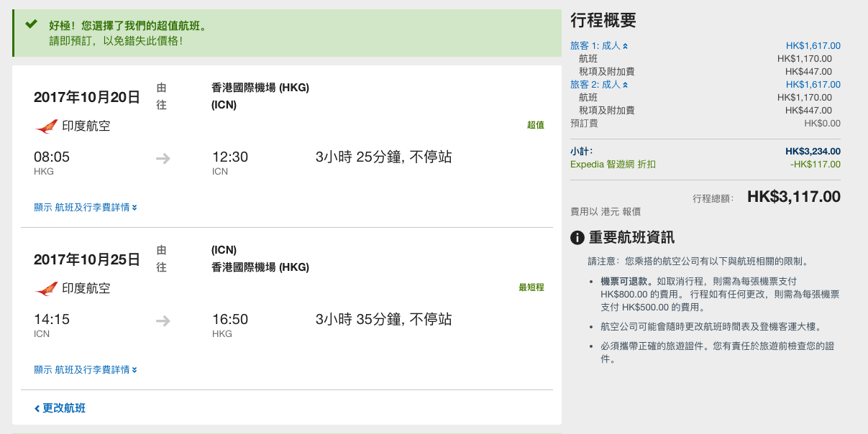
Task: Click the HK$1,617.00 amount for 旅客 1
Action: tap(813, 46)
